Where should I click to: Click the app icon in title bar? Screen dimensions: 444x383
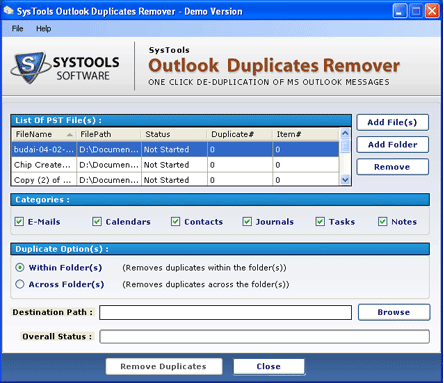[x=8, y=11]
